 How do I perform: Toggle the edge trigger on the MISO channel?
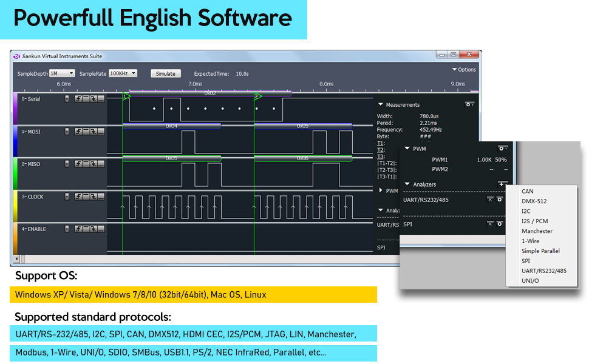click(79, 163)
